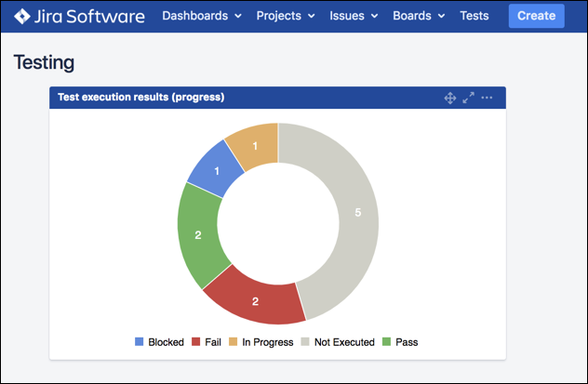Click the blue Blocked donut segment
The height and width of the screenshot is (384, 588).
click(x=215, y=170)
